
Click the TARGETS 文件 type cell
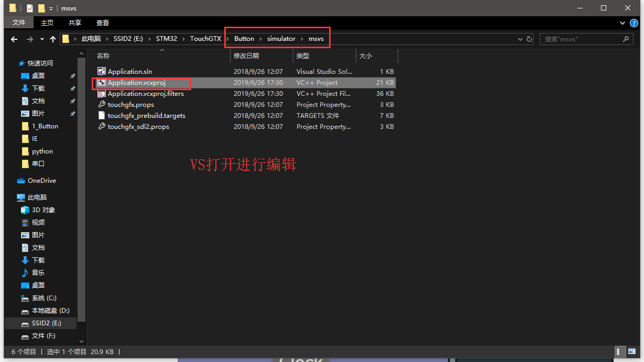(x=318, y=116)
